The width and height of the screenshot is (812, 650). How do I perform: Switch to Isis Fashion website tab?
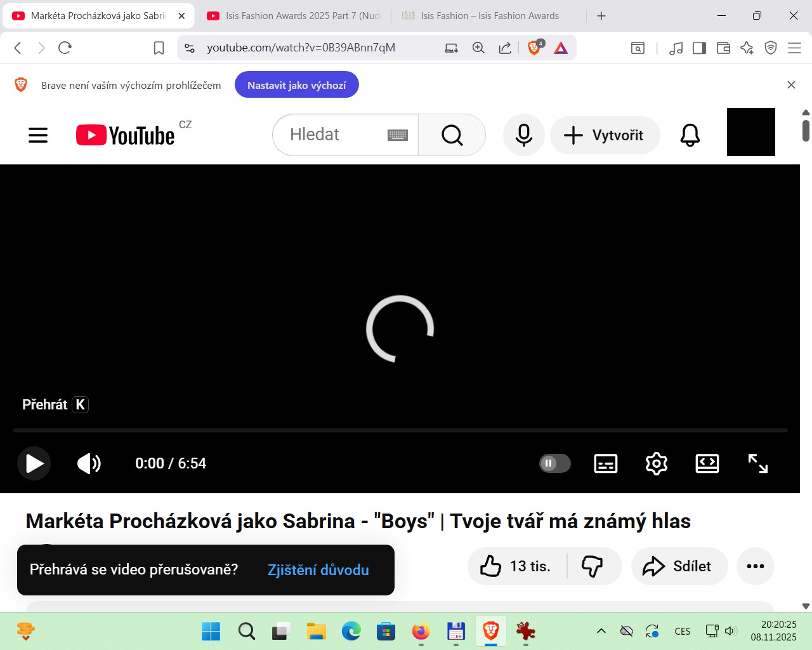click(488, 16)
